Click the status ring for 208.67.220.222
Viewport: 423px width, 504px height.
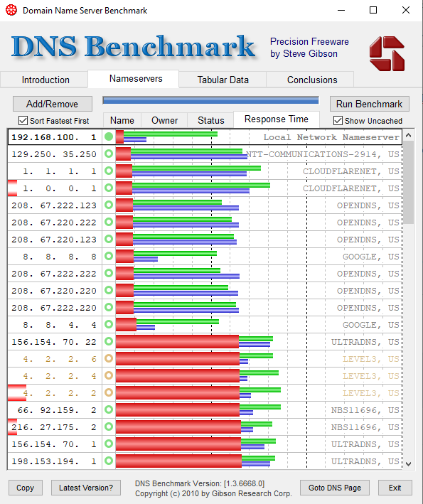point(109,222)
